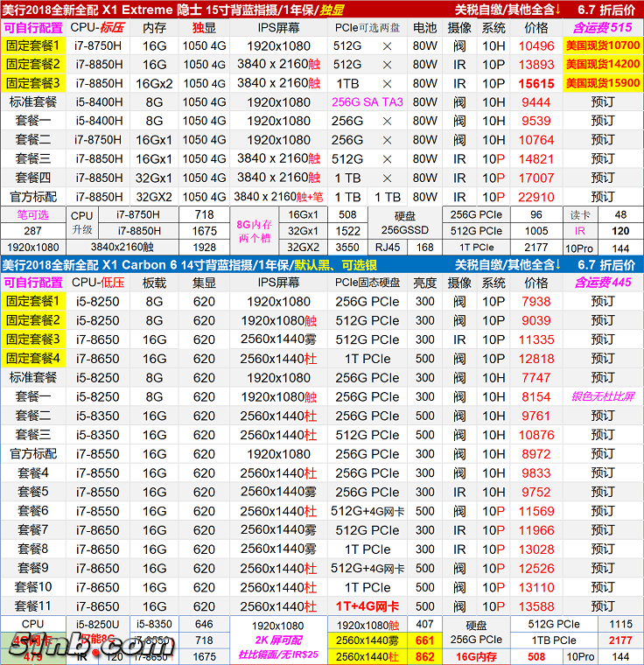Click the price 9761
The image size is (644, 665).
(x=536, y=416)
